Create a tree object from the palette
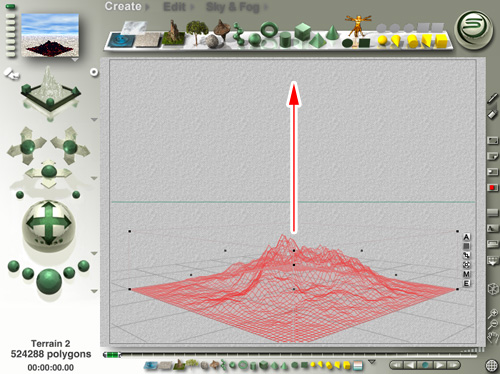 [197, 32]
